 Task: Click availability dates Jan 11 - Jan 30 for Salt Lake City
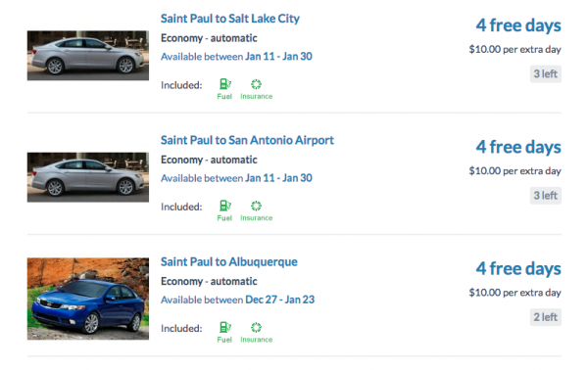pos(278,56)
